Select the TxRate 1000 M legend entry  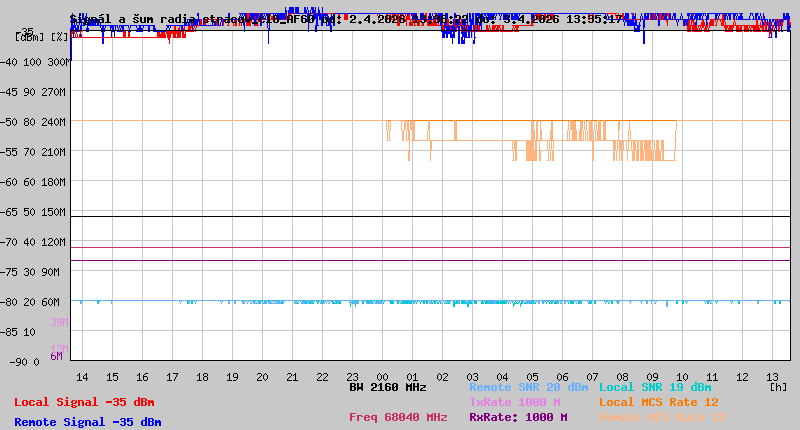[x=514, y=402]
